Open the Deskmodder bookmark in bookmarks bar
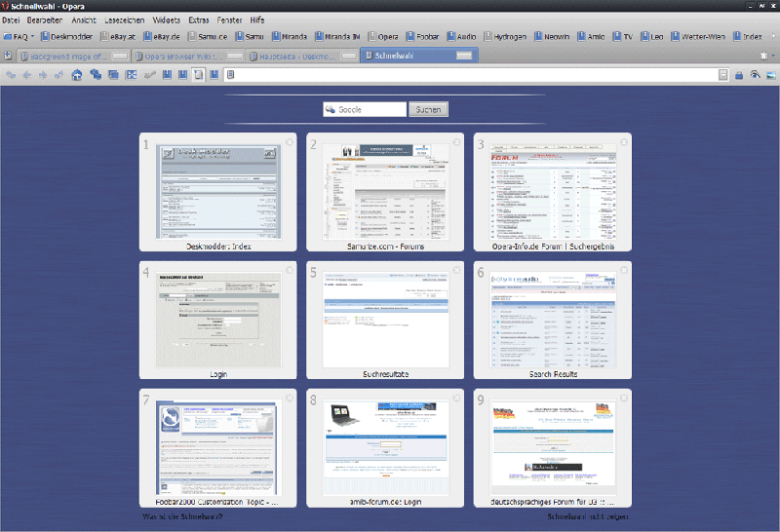Image resolution: width=780 pixels, height=532 pixels. click(66, 36)
